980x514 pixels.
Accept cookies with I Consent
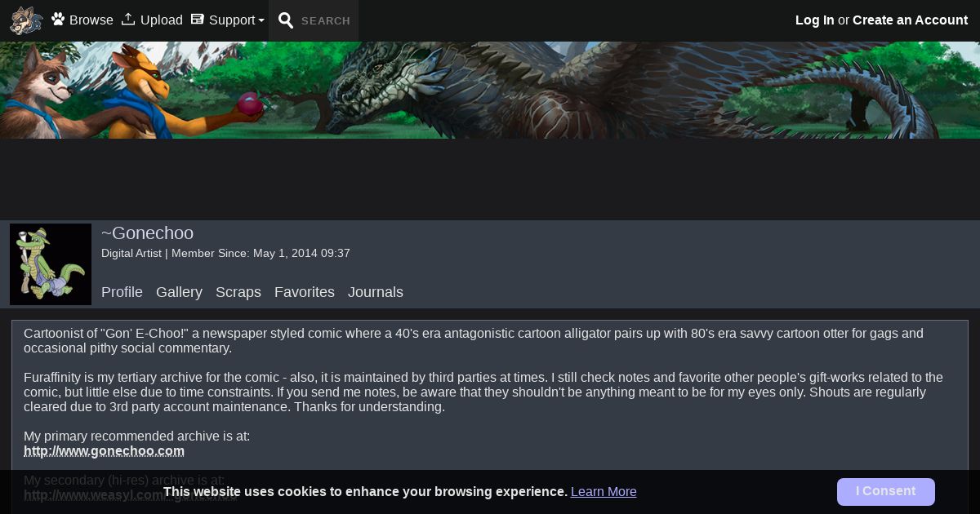point(886,492)
